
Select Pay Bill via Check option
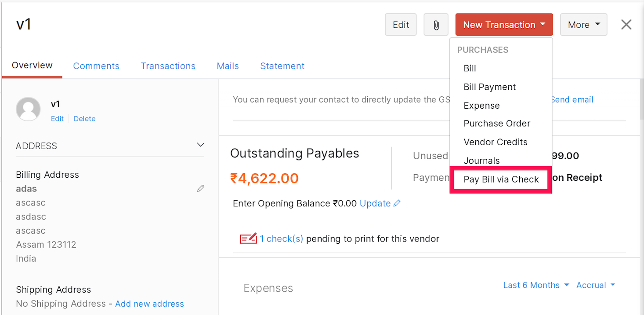point(501,179)
